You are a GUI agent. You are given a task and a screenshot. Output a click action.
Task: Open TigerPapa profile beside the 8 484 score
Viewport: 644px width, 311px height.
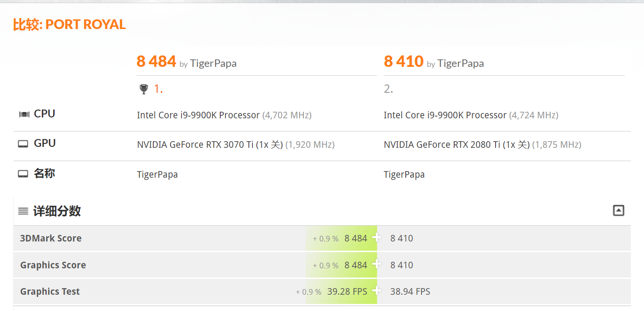coord(213,63)
